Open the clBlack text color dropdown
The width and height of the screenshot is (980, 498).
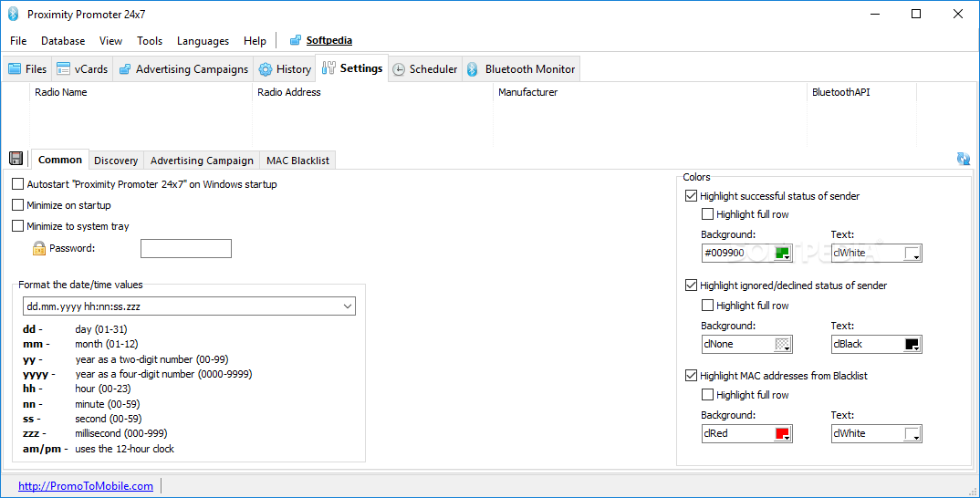(912, 344)
